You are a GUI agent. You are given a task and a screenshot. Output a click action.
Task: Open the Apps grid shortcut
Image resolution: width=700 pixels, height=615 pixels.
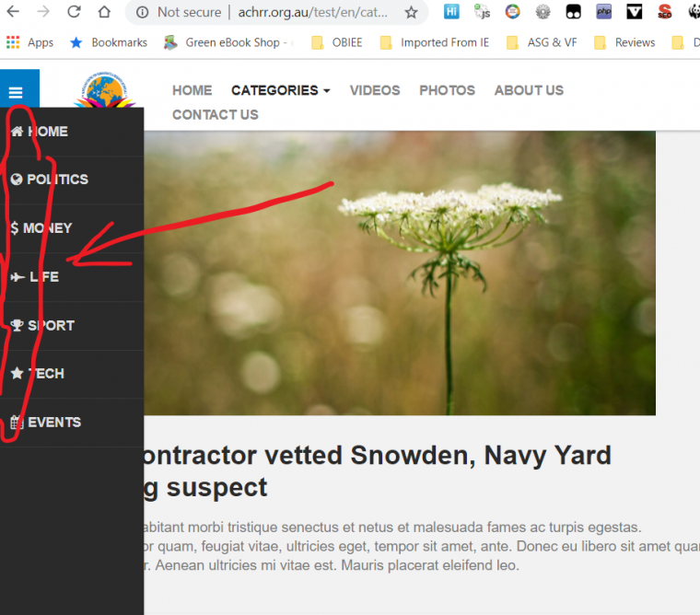29,42
